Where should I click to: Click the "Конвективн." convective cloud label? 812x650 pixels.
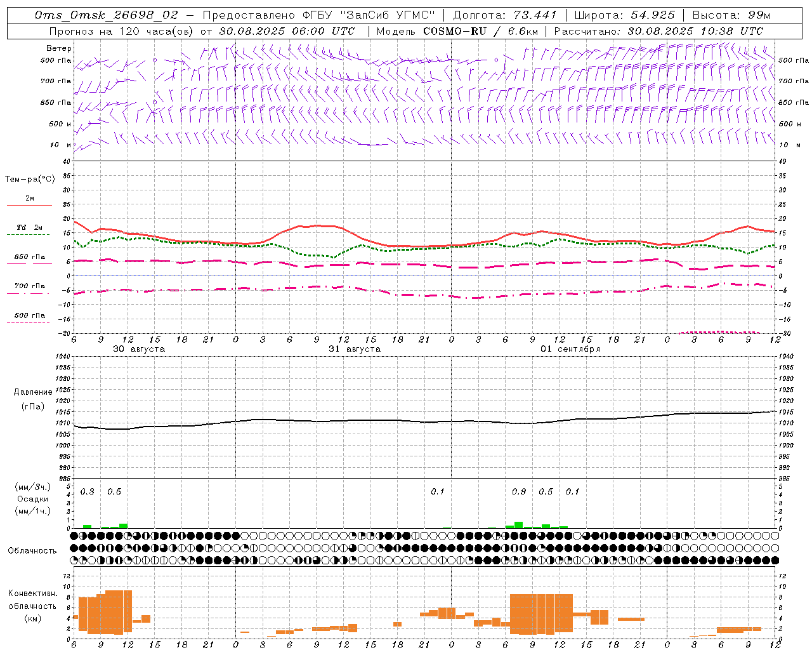pos(33,594)
